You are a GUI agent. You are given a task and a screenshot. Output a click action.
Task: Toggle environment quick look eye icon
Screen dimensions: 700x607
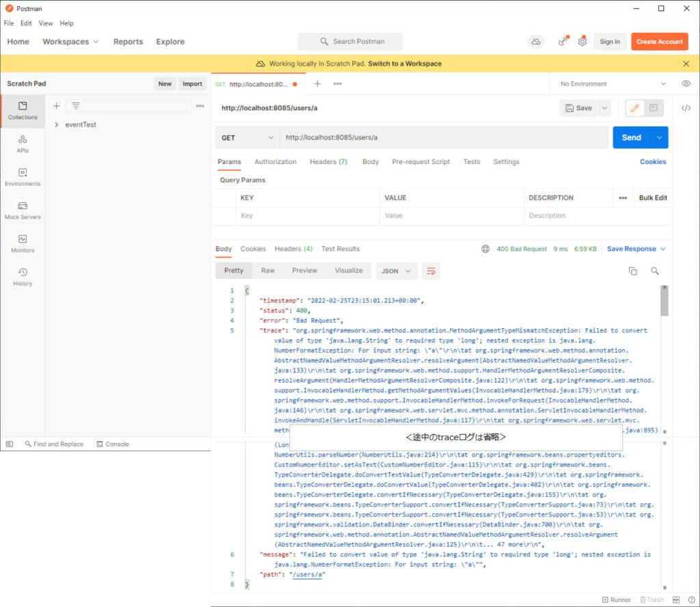[686, 83]
